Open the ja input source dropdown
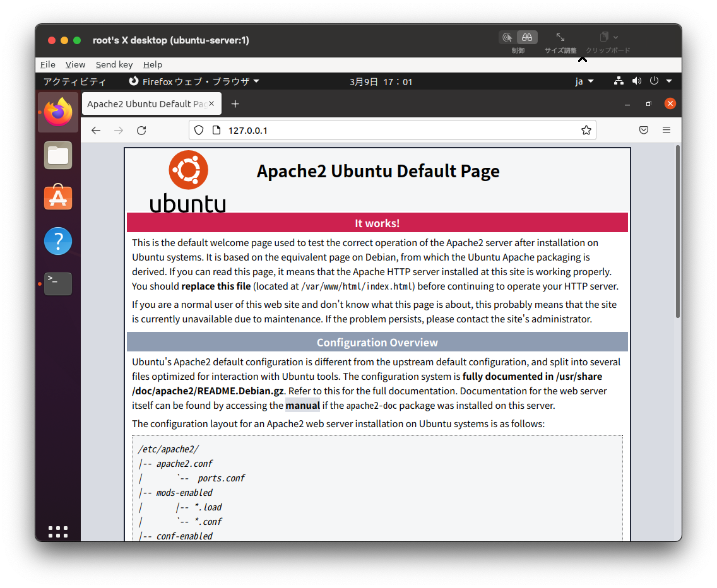Viewport: 717px width, 588px height. pyautogui.click(x=584, y=81)
